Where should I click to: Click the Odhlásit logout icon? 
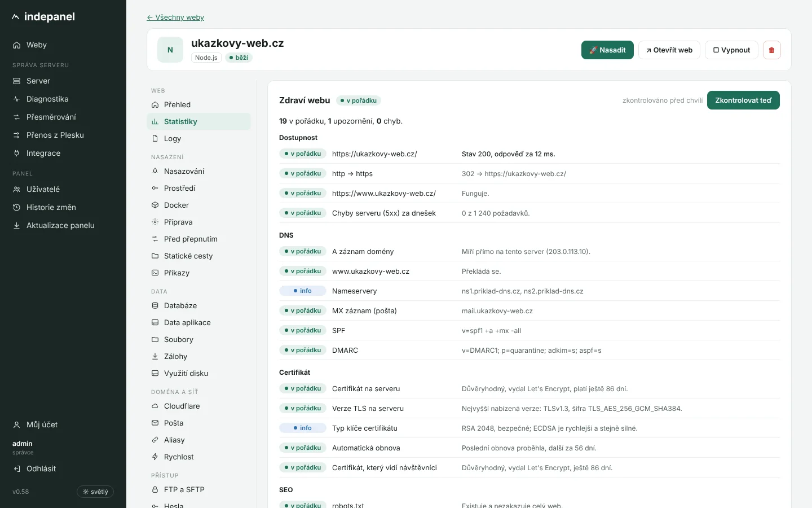(x=17, y=468)
